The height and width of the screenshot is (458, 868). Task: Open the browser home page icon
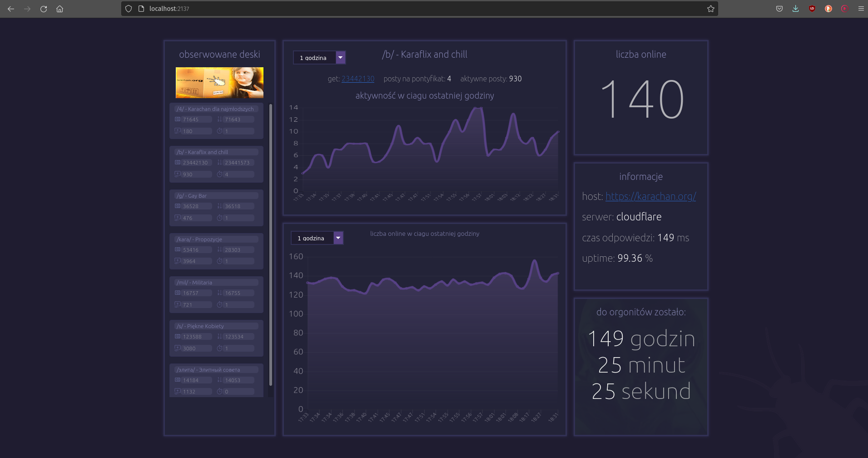click(x=60, y=9)
